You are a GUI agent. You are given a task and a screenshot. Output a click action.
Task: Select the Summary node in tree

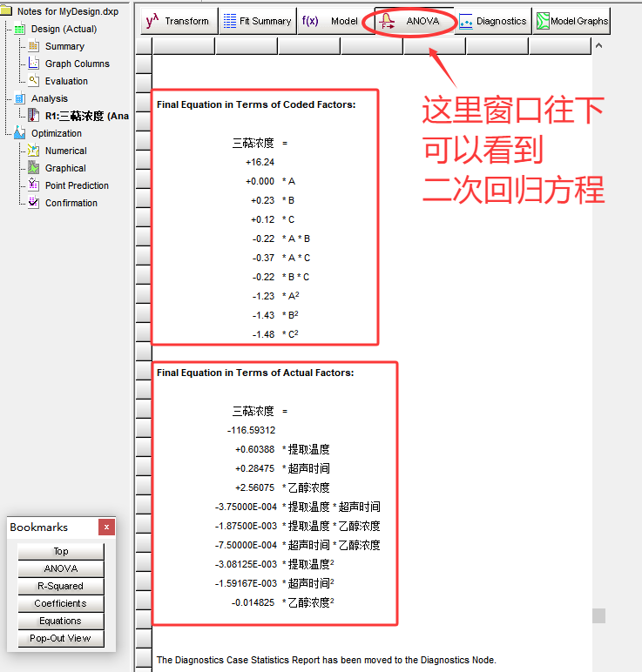click(64, 46)
